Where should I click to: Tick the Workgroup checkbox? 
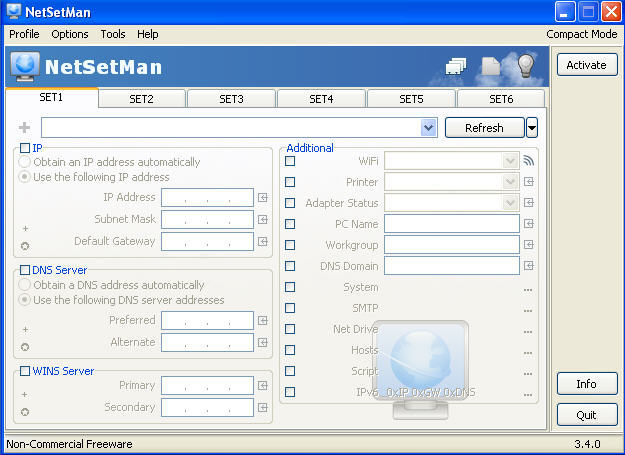tap(290, 245)
